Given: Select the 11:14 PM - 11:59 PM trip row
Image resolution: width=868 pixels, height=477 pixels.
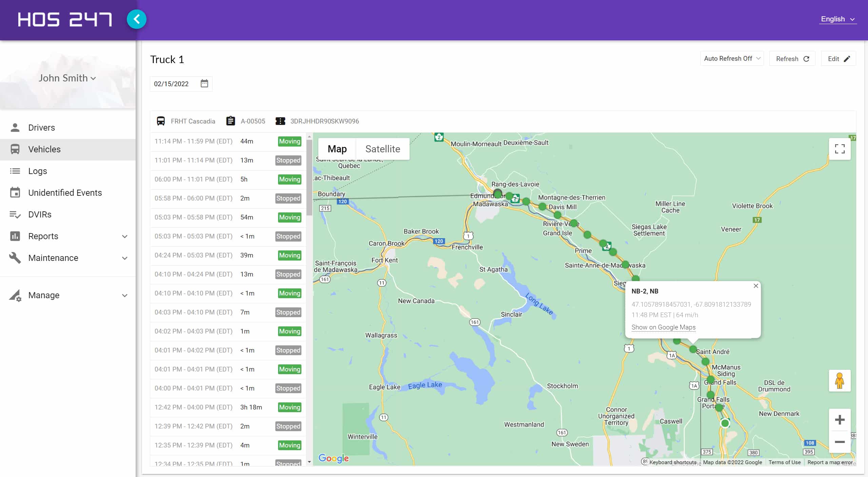Looking at the screenshot, I should 228,141.
